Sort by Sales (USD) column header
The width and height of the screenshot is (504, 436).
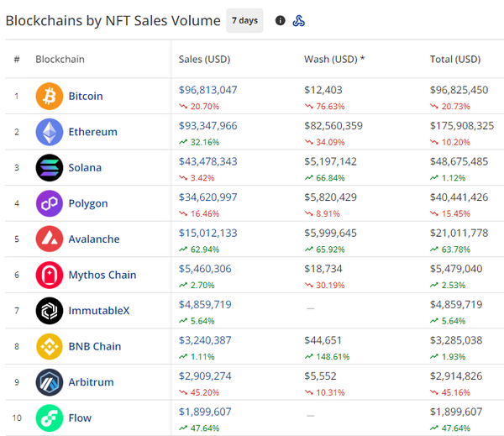(x=204, y=60)
